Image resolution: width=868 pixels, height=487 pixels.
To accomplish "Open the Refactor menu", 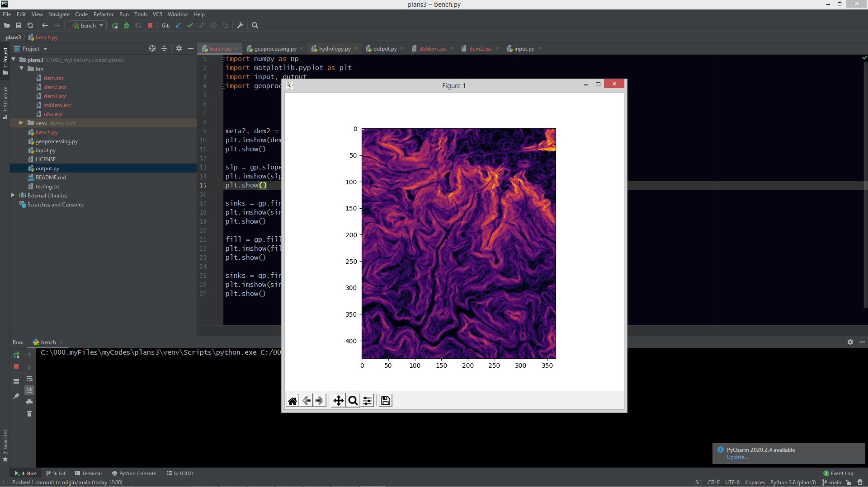I will point(103,14).
